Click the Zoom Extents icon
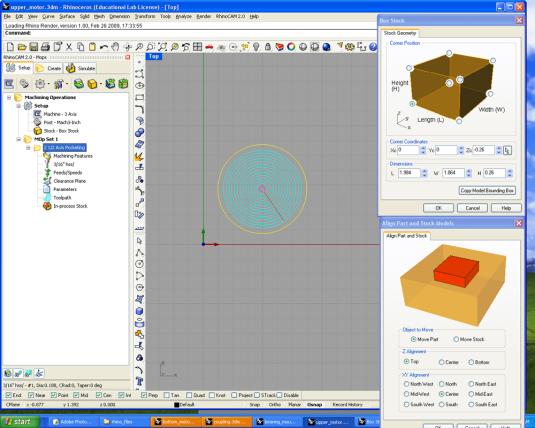 coord(162,47)
